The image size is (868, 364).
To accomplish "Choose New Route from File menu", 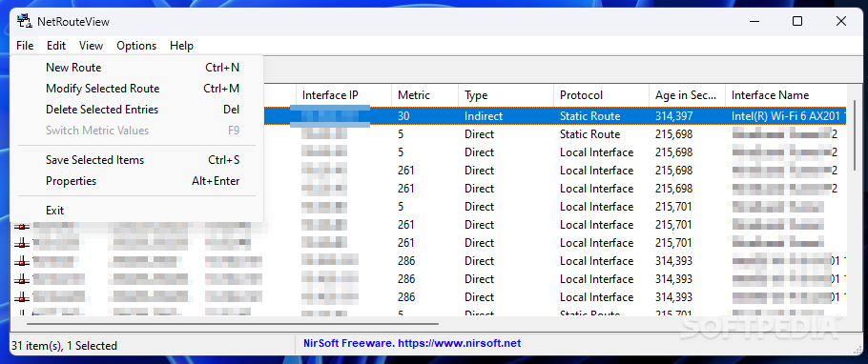I will 136,68.
